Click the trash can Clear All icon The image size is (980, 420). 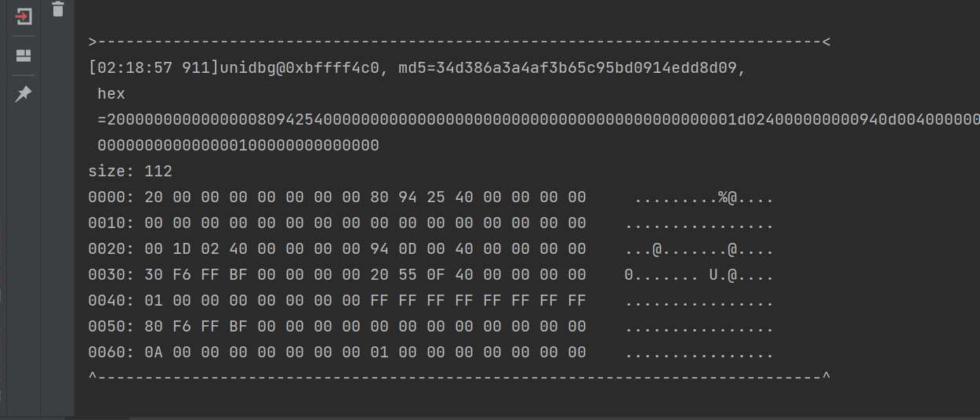click(x=58, y=9)
